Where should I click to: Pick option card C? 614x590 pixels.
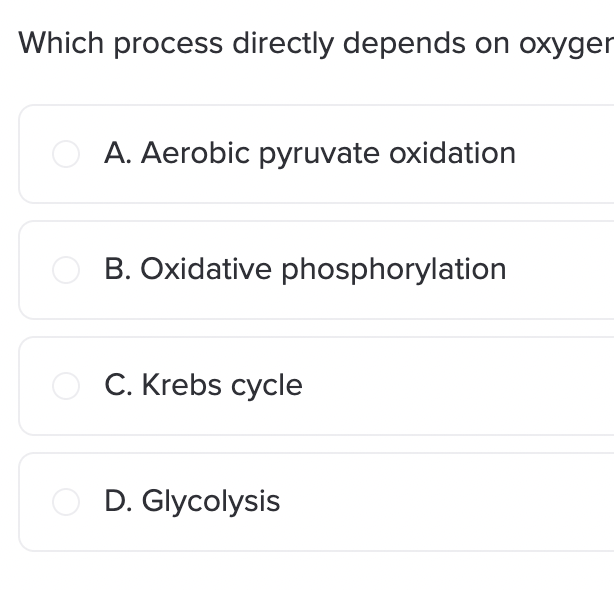tap(316, 386)
